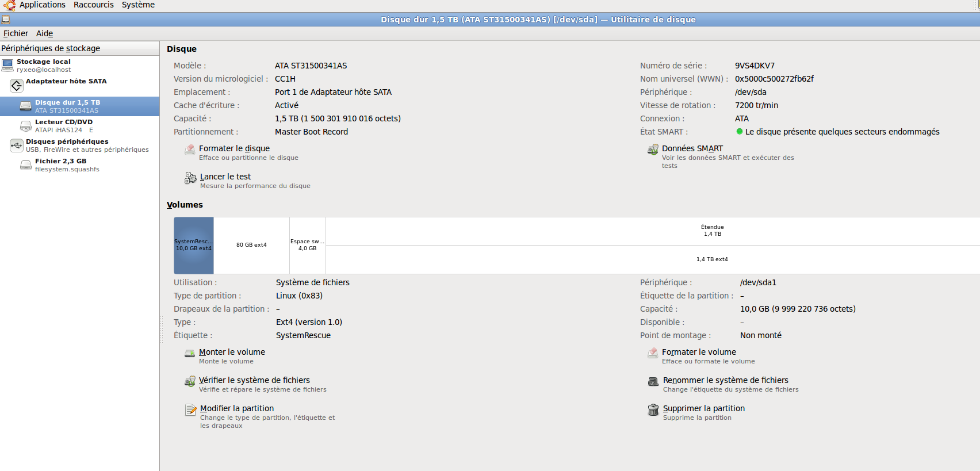The height and width of the screenshot is (471, 980).
Task: Click 'Port 1 de Adaptateur hôte SATA'
Action: 333,92
